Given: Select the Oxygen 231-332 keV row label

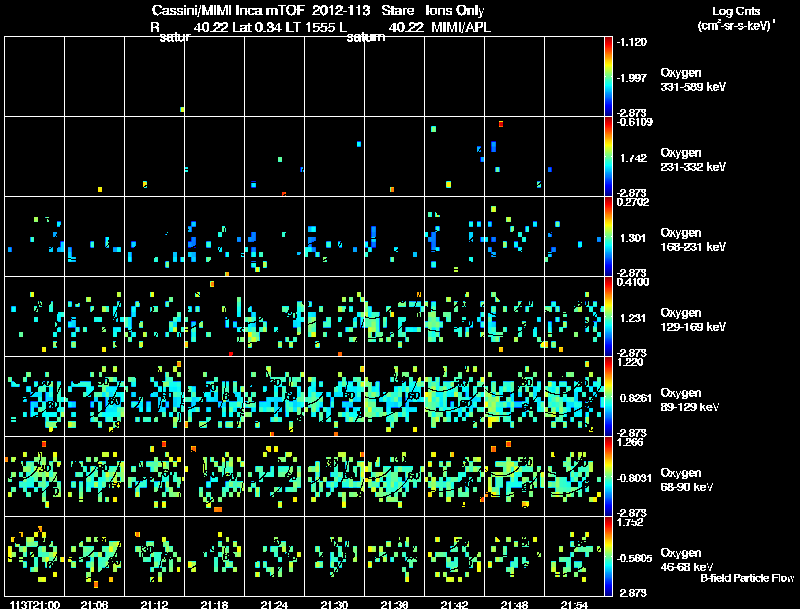Looking at the screenshot, I should pyautogui.click(x=693, y=160).
